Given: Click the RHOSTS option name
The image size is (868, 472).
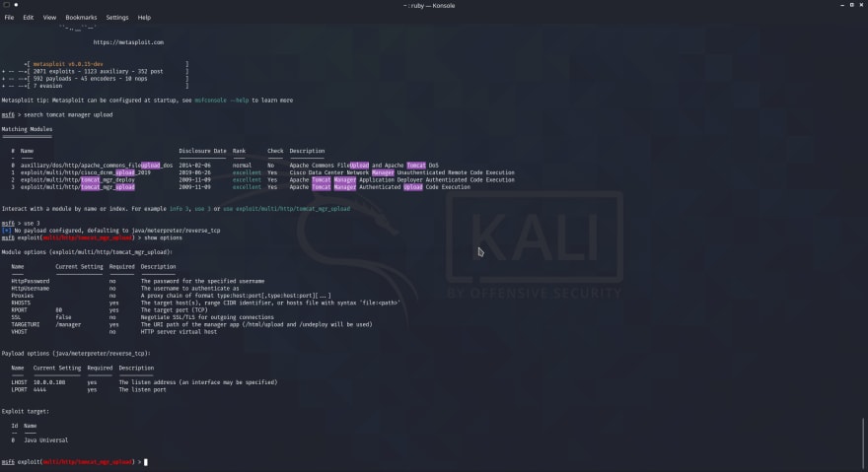Looking at the screenshot, I should (21, 303).
